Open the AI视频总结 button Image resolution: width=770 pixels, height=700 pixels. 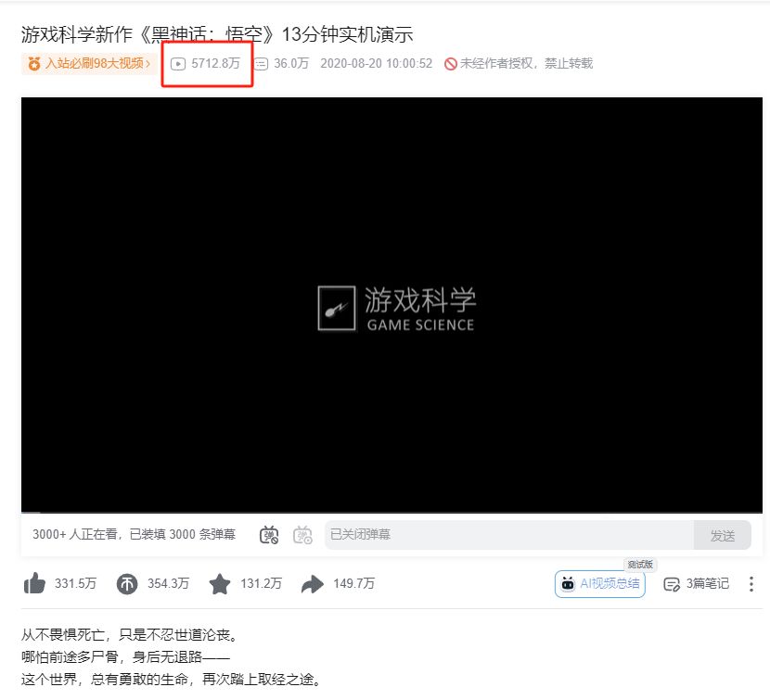(x=599, y=584)
